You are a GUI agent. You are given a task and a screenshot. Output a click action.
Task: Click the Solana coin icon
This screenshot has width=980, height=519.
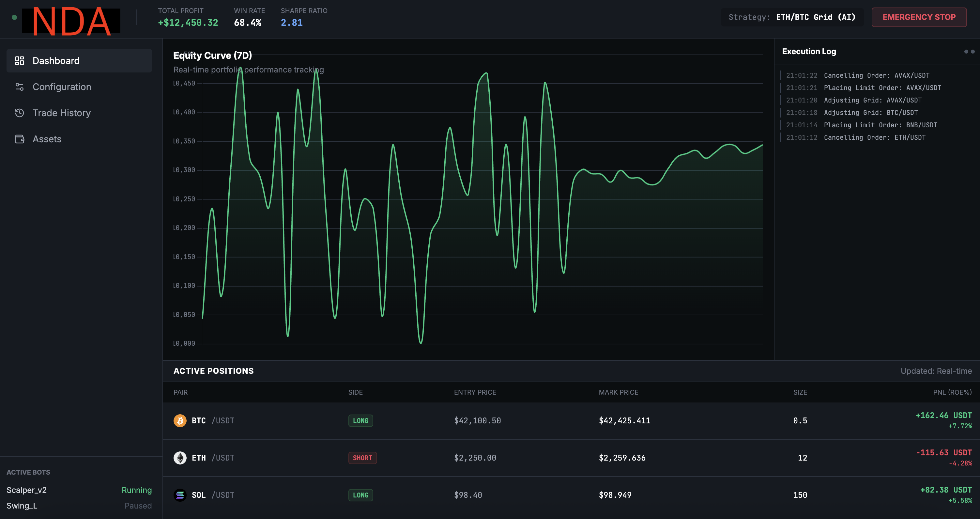[180, 495]
